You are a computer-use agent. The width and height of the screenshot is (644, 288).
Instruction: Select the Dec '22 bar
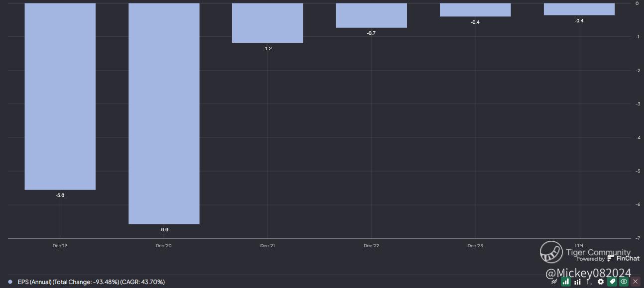(x=372, y=15)
